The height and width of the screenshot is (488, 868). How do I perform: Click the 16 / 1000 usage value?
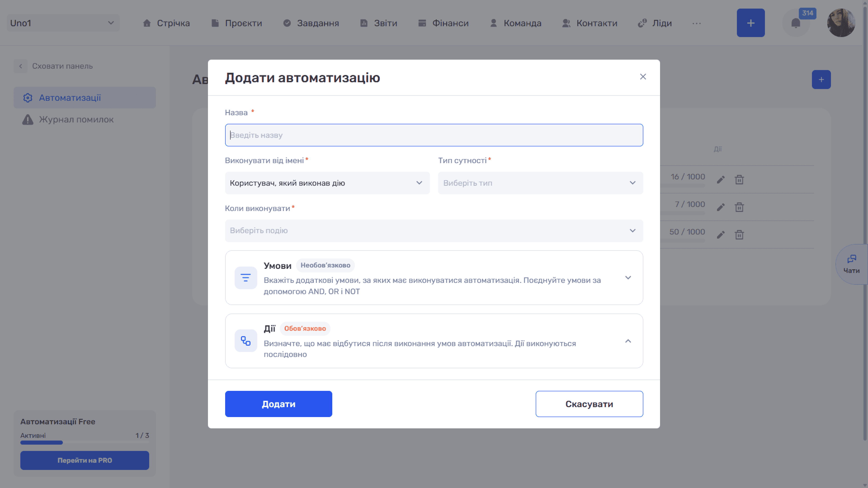coord(687,176)
